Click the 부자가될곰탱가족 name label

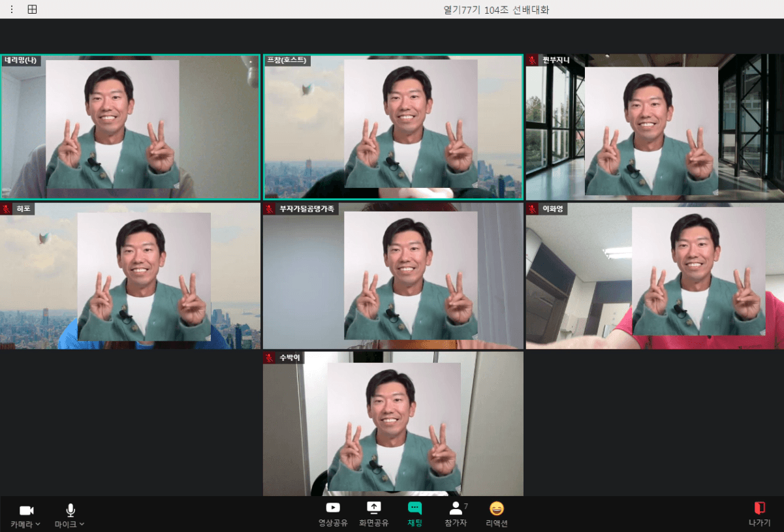click(306, 209)
